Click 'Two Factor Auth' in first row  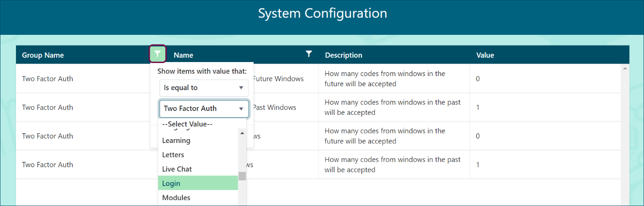[48, 79]
